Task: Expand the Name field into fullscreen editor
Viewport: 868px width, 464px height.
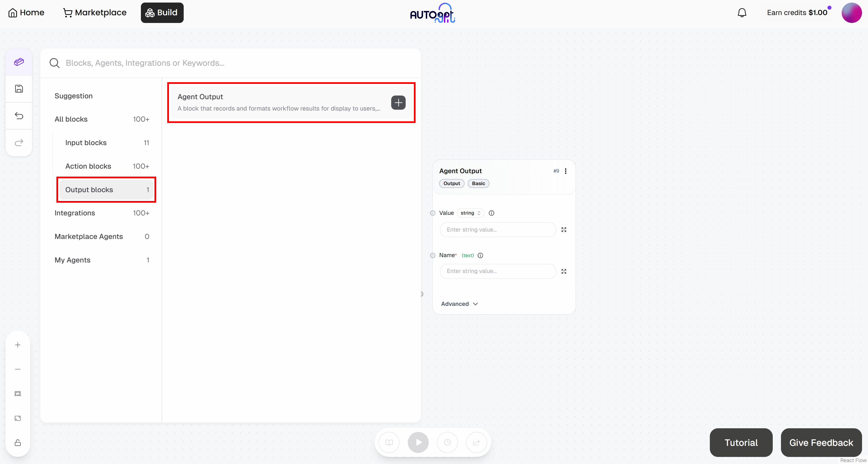Action: [x=564, y=271]
